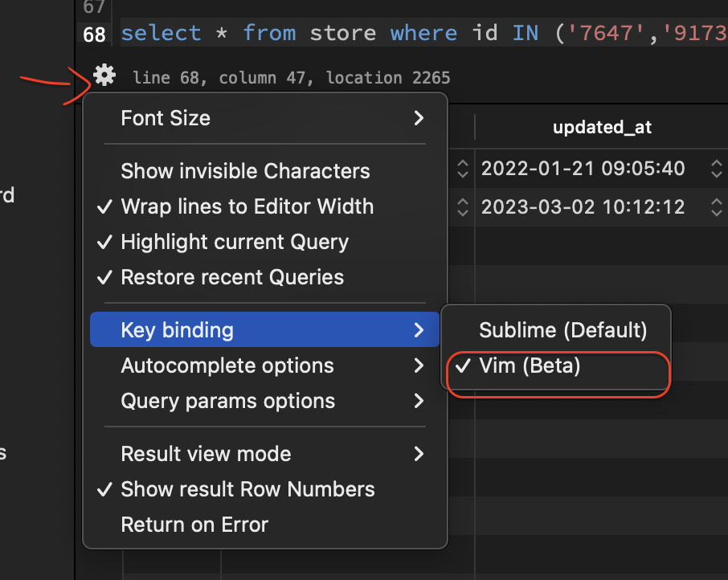The height and width of the screenshot is (580, 728).
Task: Click the cursor location status text
Action: [x=288, y=77]
